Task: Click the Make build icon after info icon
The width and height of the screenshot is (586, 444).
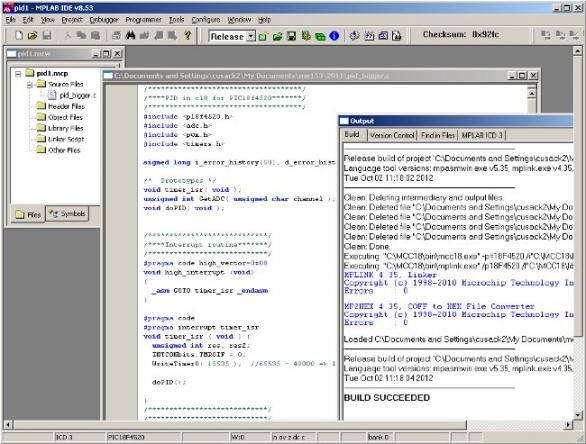Action: [x=354, y=36]
